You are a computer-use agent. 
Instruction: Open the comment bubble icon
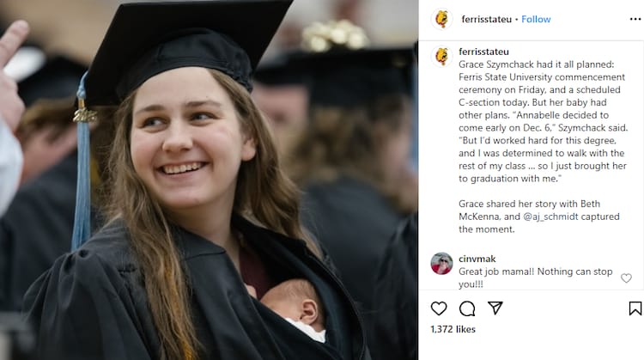(x=467, y=308)
